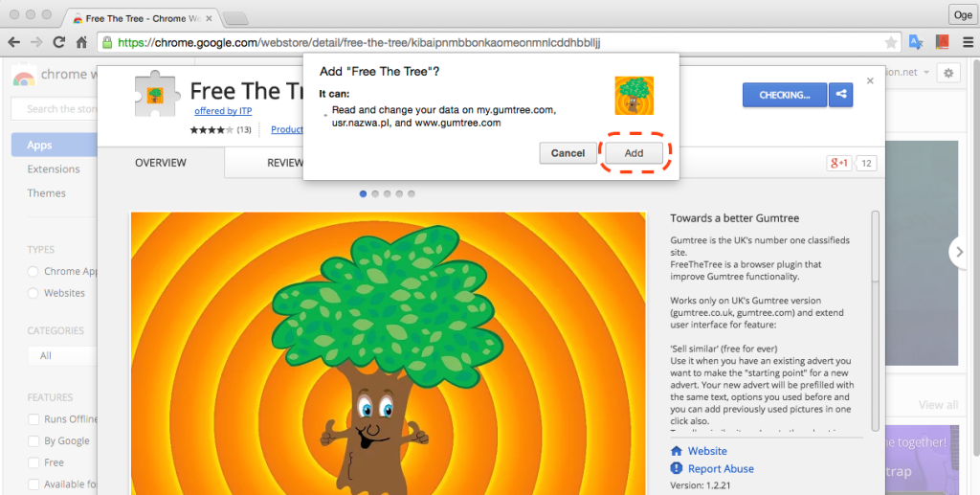Switch to the OVERVIEW tab
Screen dimensions: 980x495
click(x=161, y=163)
